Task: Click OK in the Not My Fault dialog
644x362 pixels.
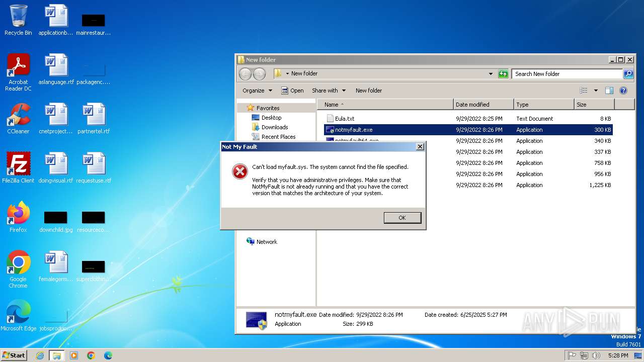Action: tap(402, 218)
